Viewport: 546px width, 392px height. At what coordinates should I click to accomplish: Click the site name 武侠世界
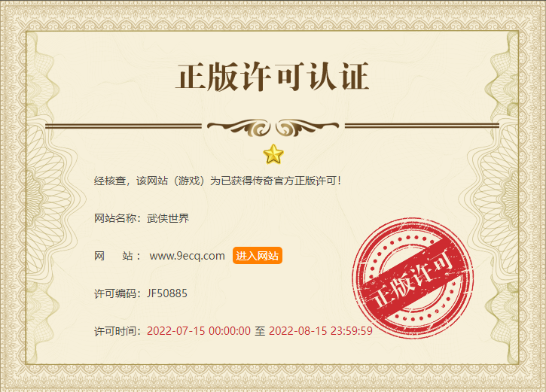(x=168, y=218)
